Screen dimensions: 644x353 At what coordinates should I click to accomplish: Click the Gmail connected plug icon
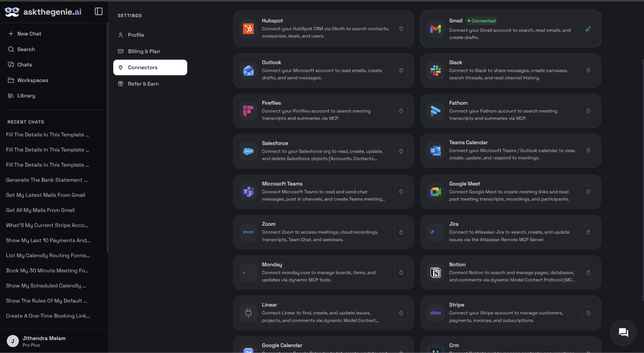pyautogui.click(x=588, y=29)
